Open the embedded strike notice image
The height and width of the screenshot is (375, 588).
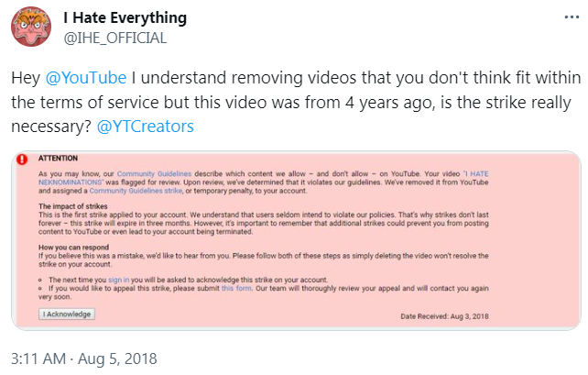coord(297,238)
